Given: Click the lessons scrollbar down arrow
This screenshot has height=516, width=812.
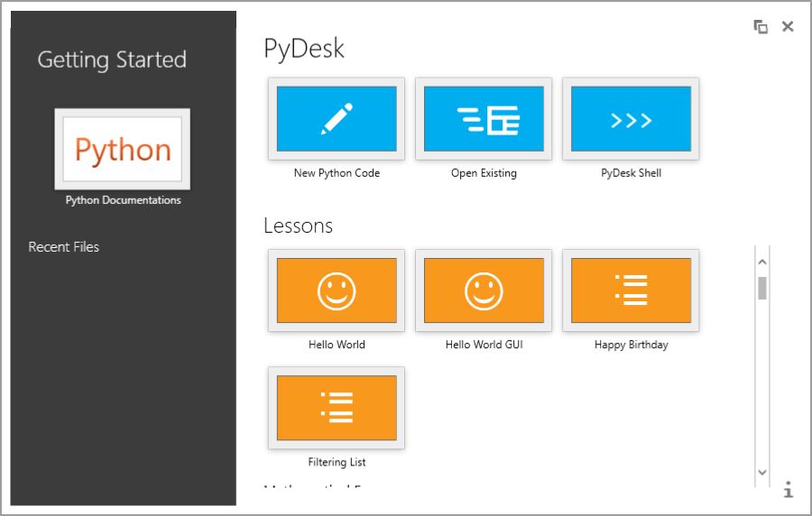Looking at the screenshot, I should point(762,472).
